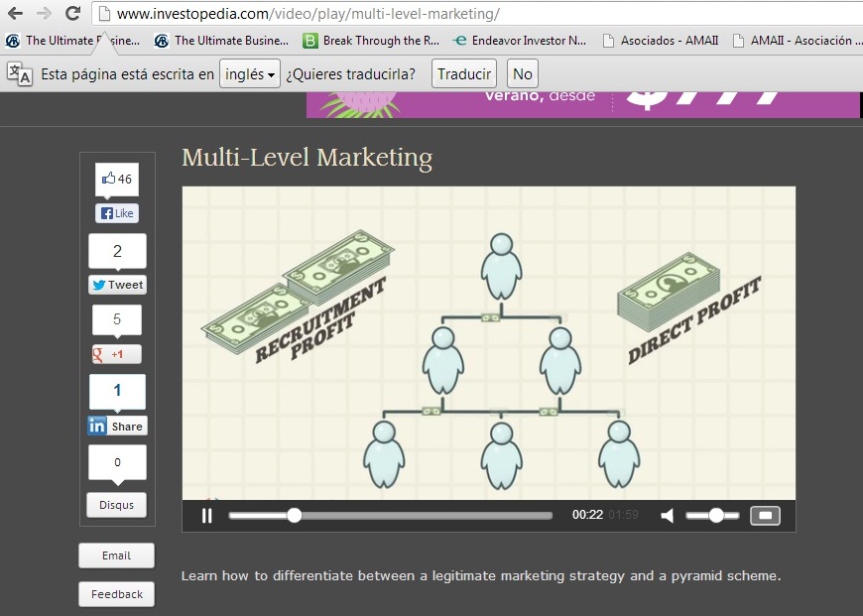This screenshot has height=616, width=863.
Task: Dismiss translation with the No button
Action: [523, 74]
